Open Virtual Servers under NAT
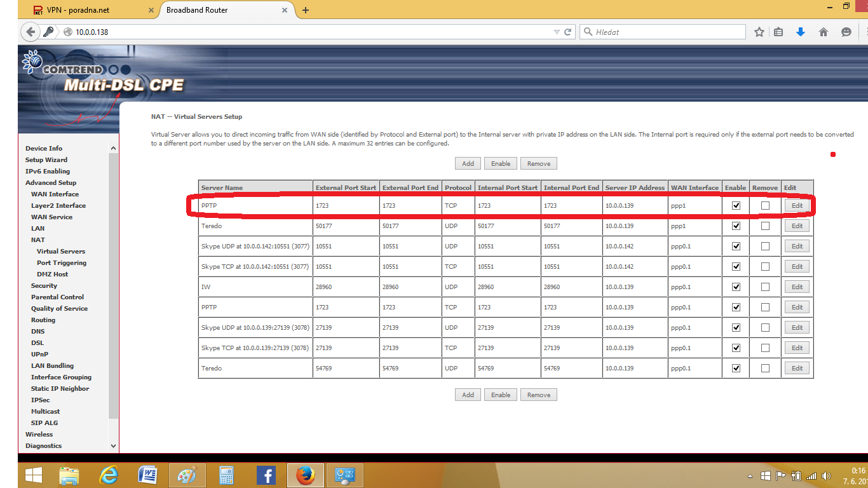The image size is (868, 488). (61, 252)
